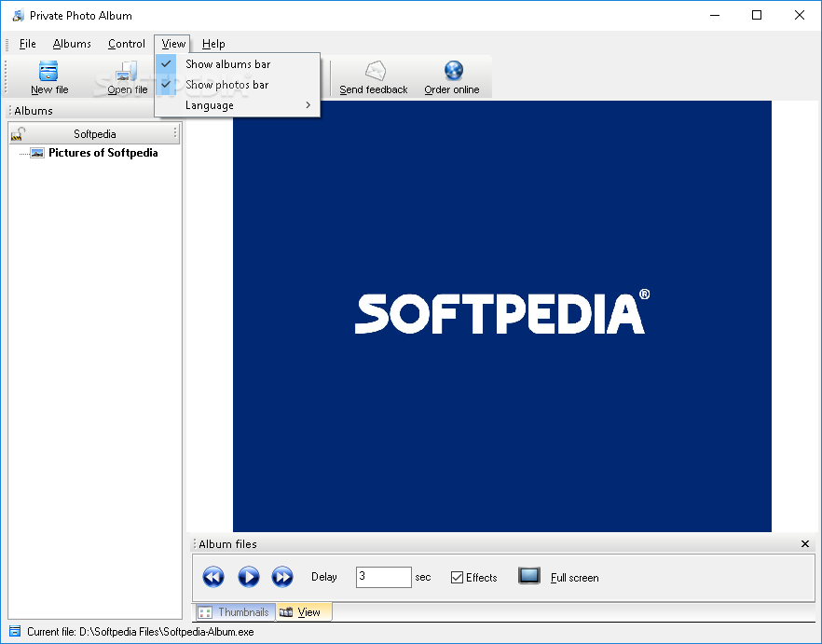This screenshot has height=644, width=822.
Task: Click the New file toolbar icon
Action: (x=48, y=71)
